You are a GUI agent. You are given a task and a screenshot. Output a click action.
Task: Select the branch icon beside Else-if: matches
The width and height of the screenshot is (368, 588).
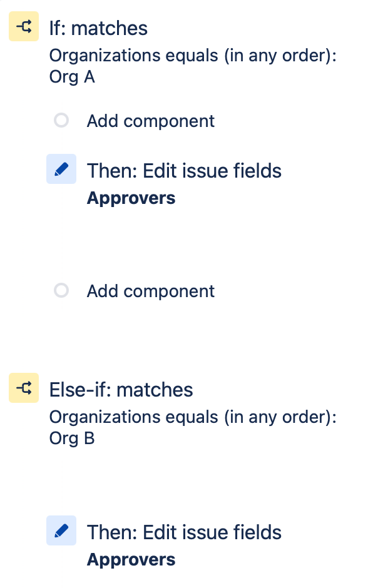[x=23, y=388]
